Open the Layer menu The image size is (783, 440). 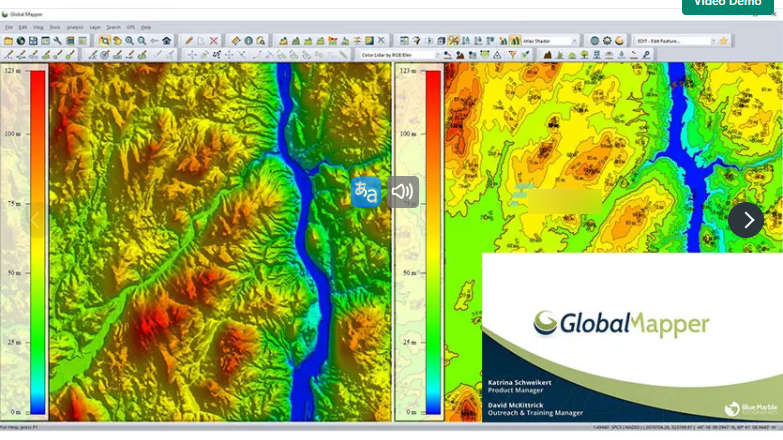(95, 27)
